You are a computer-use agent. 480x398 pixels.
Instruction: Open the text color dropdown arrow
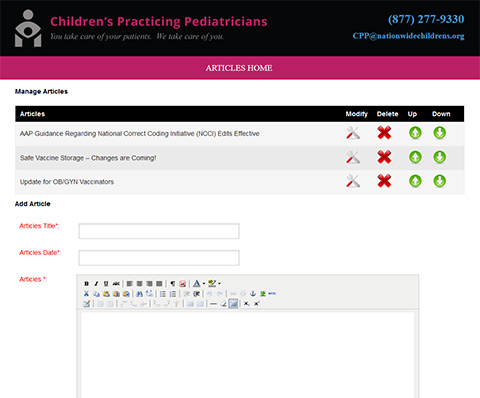point(204,283)
